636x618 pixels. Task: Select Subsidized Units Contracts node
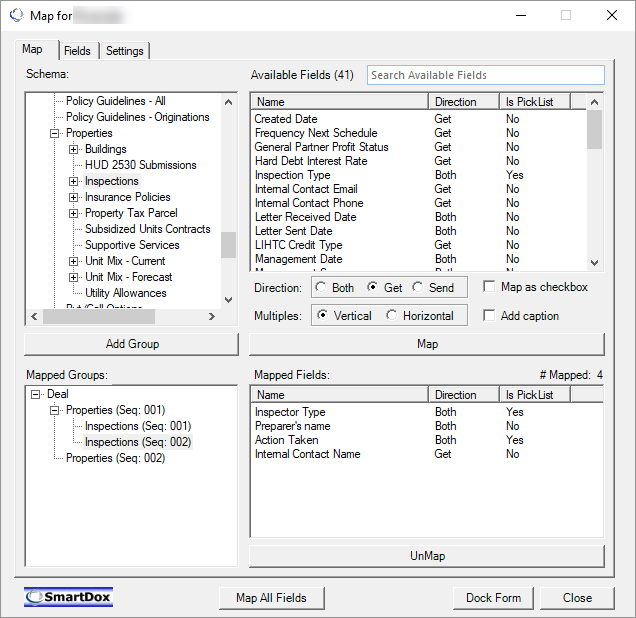pyautogui.click(x=148, y=229)
